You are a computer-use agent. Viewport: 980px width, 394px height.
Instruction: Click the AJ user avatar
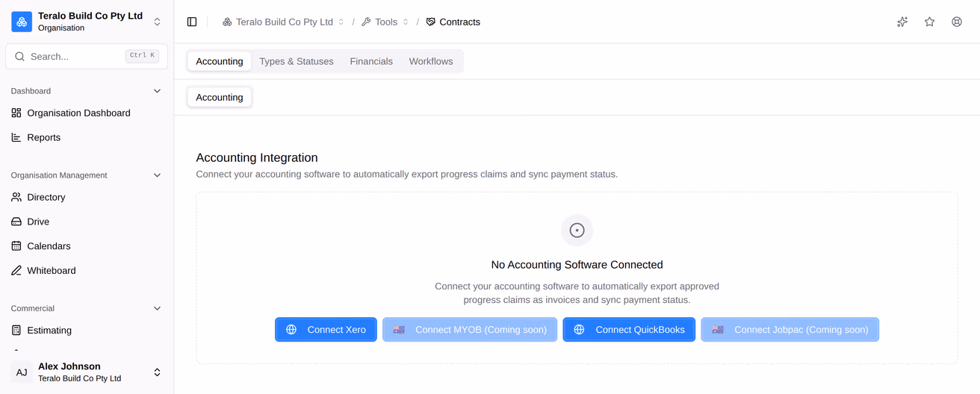22,372
